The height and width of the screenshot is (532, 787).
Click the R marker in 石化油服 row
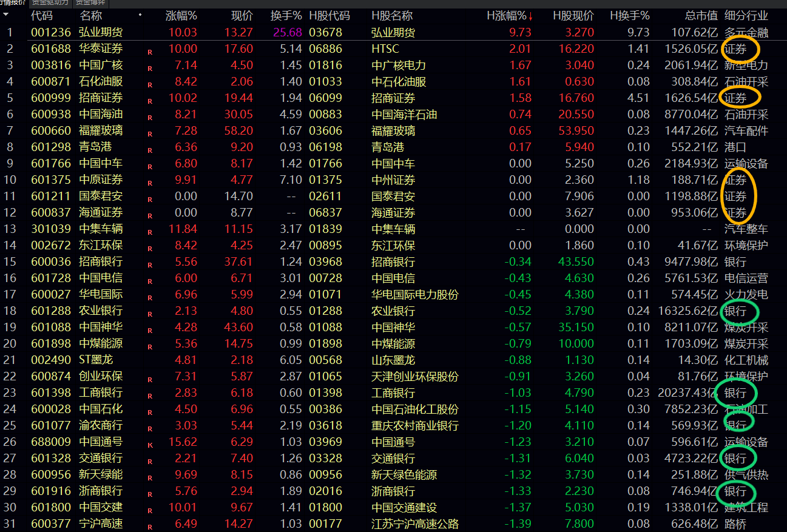point(149,86)
